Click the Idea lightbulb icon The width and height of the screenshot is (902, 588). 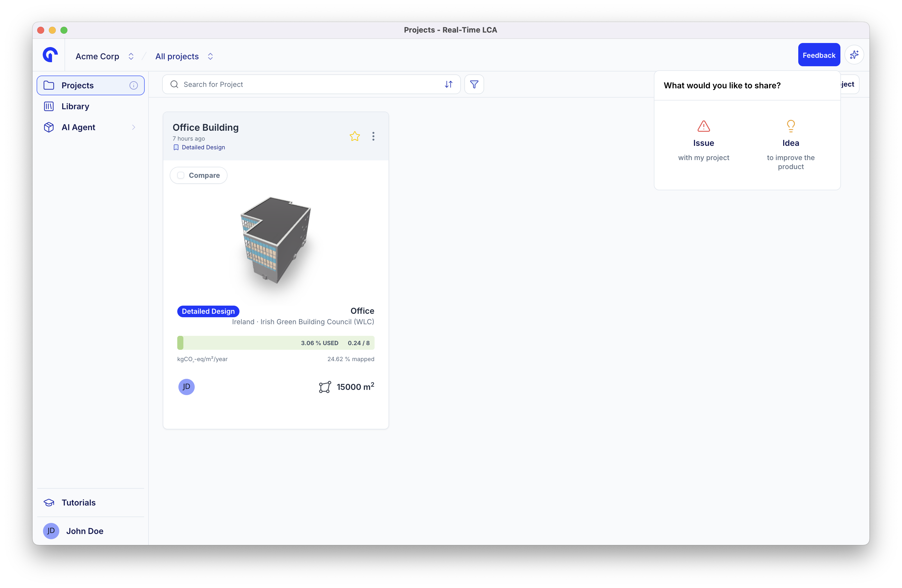click(x=791, y=126)
